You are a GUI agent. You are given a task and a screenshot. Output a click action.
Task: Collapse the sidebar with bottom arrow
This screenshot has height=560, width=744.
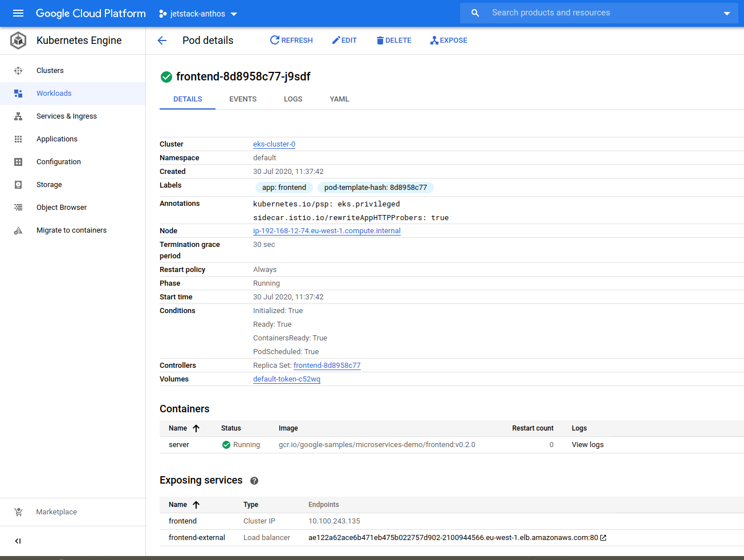[x=18, y=541]
